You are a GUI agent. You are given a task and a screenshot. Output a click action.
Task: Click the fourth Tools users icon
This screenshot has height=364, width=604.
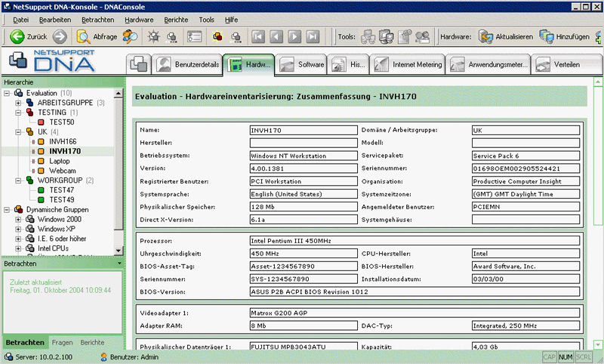(423, 36)
